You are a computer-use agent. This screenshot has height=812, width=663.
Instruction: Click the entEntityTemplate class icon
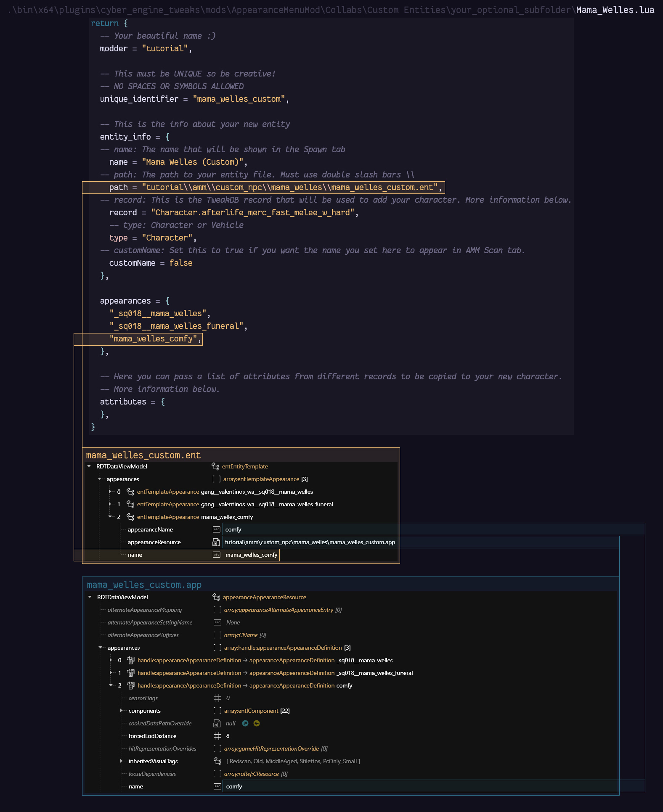click(x=215, y=466)
